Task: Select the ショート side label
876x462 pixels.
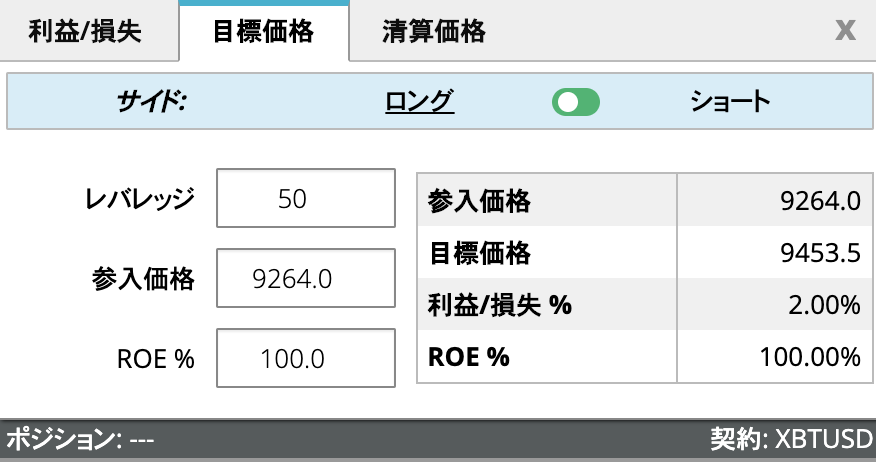Action: point(730,101)
